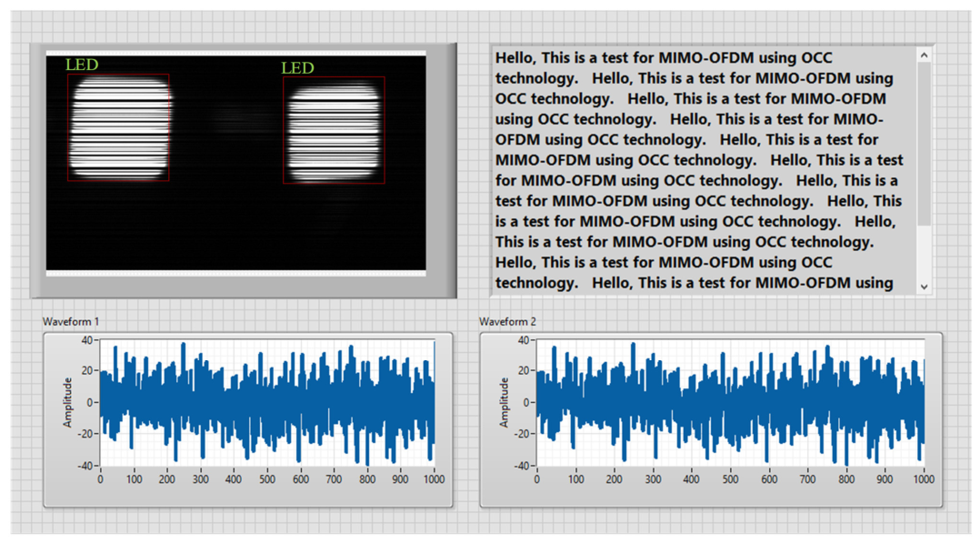Select the left LED red bounding box

tap(119, 127)
